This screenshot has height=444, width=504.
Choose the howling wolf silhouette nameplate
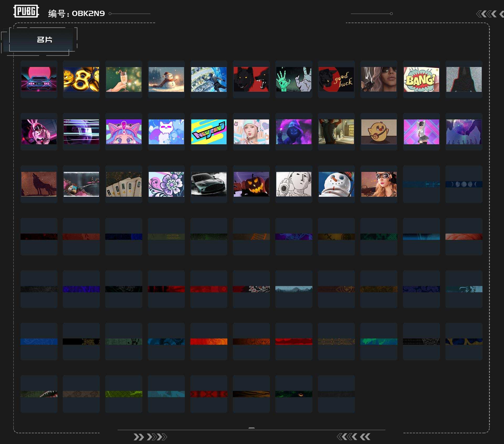[x=39, y=184]
